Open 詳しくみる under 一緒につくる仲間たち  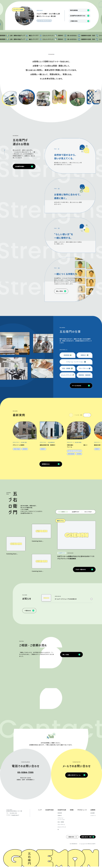pos(61,291)
